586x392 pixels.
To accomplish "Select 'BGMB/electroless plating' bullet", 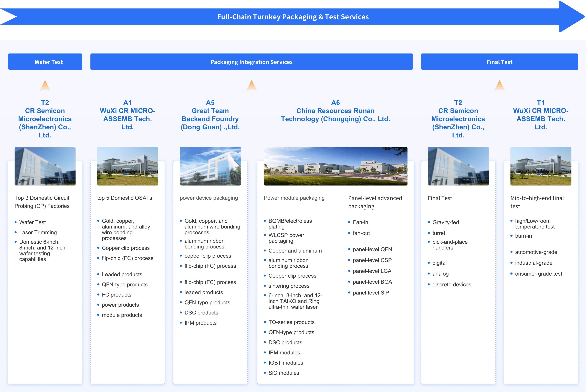I will pos(290,224).
